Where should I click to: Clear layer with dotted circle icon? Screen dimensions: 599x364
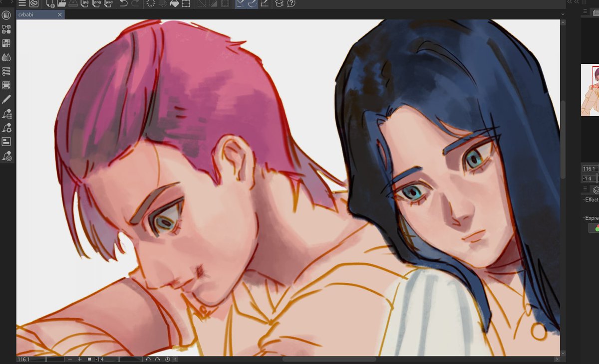pos(150,3)
